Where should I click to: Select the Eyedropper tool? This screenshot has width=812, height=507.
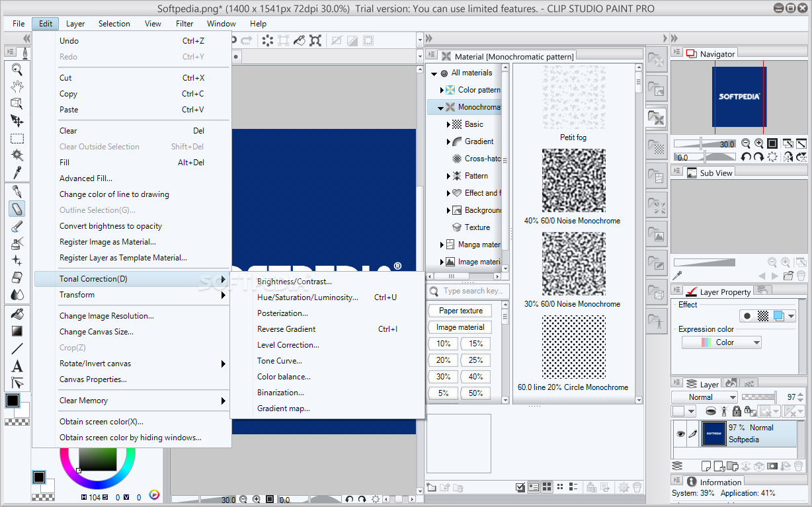coord(17,173)
